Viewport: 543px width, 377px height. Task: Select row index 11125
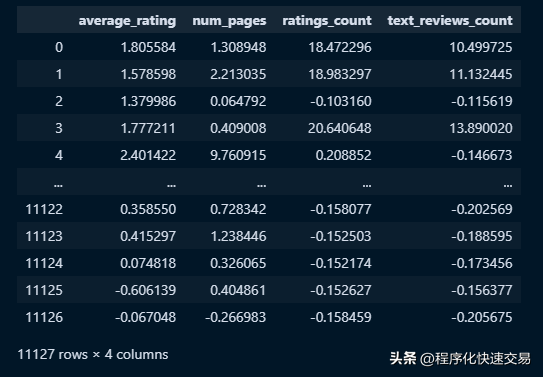pyautogui.click(x=44, y=290)
